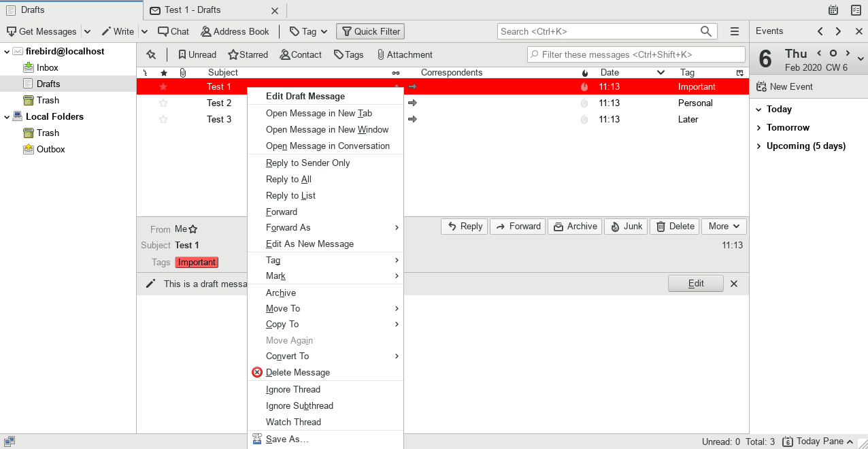
Task: Click the Edit draft button
Action: click(x=695, y=284)
